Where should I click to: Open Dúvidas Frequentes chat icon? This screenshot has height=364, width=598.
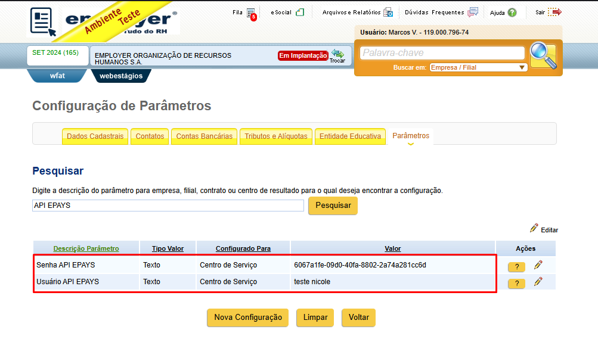473,12
